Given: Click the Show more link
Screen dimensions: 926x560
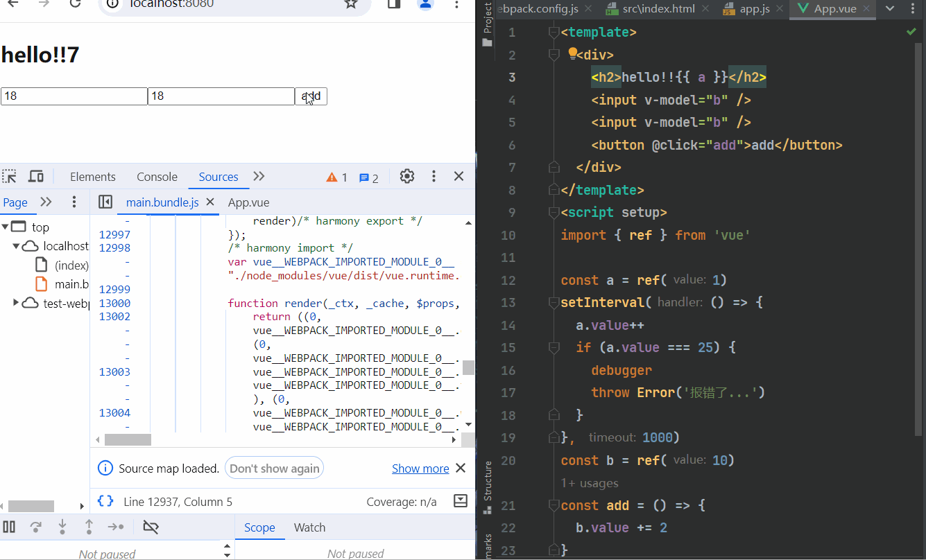Looking at the screenshot, I should coord(420,469).
